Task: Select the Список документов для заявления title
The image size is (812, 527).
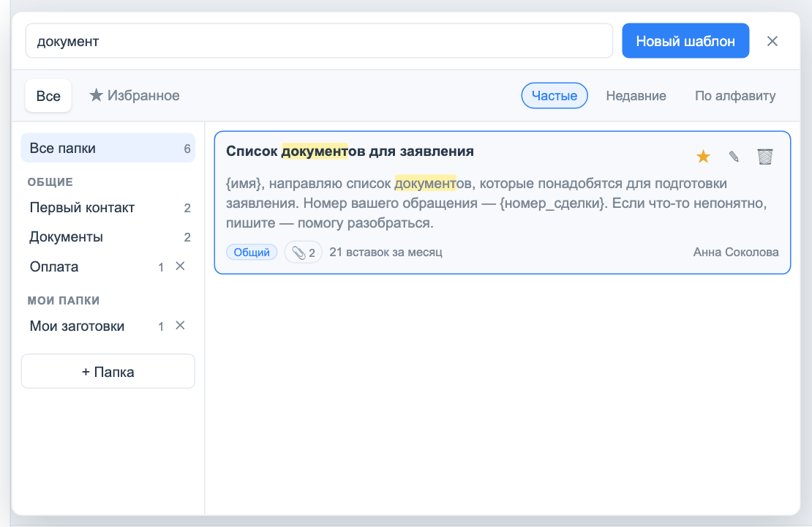Action: click(350, 152)
